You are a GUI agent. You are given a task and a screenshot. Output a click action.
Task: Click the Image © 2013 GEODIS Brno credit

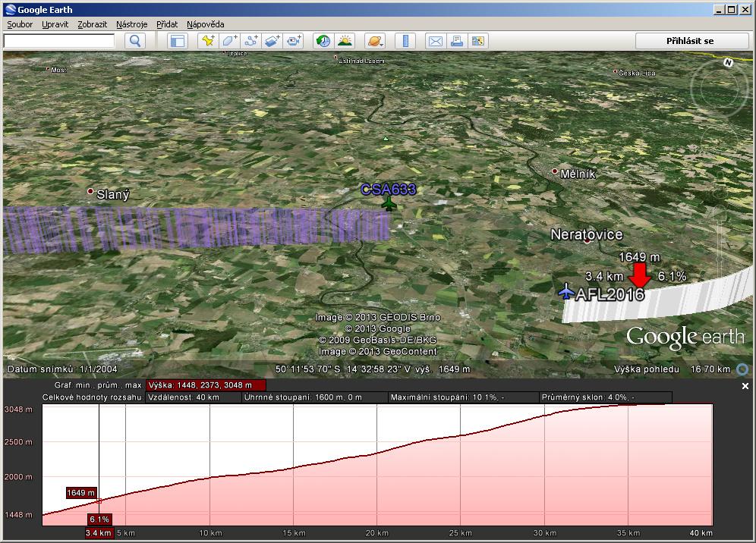(x=377, y=318)
